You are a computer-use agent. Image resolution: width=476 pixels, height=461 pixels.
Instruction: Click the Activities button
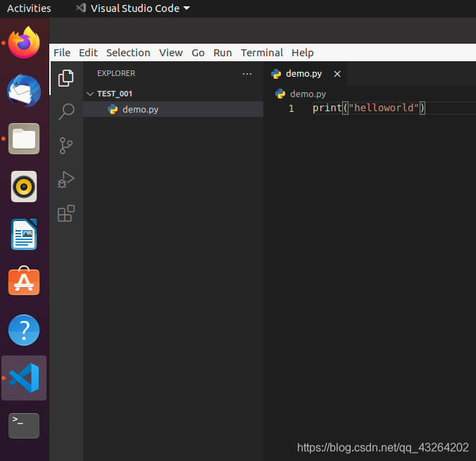[x=29, y=8]
